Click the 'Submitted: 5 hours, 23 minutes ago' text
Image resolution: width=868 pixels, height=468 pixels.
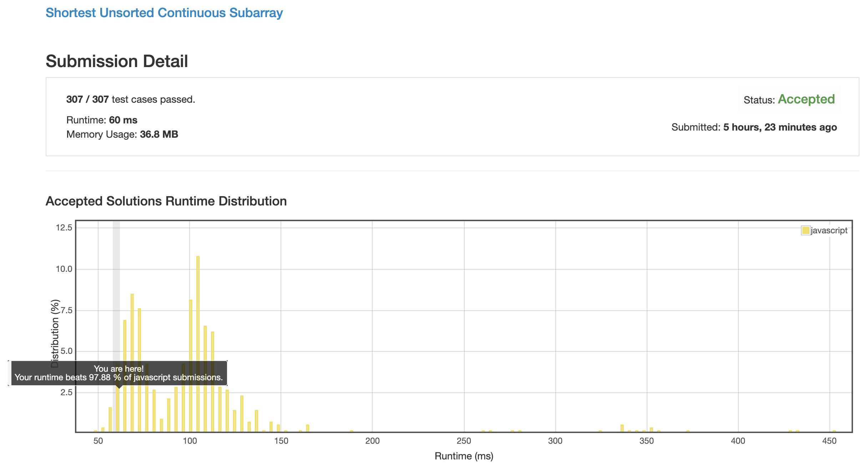tap(754, 127)
